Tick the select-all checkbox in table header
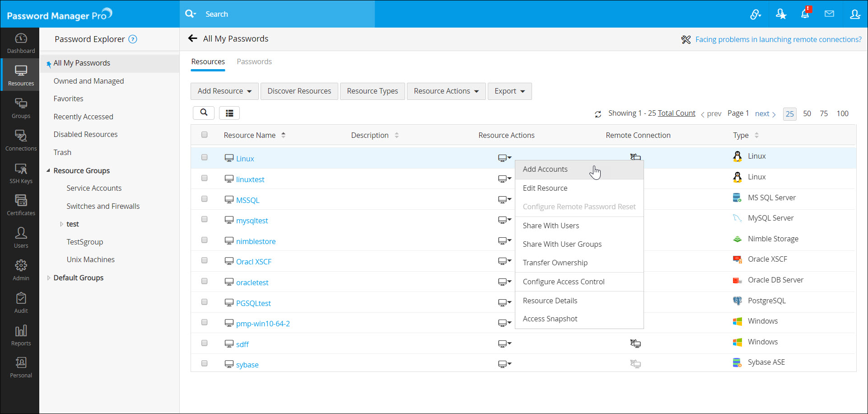868x414 pixels. [x=205, y=135]
